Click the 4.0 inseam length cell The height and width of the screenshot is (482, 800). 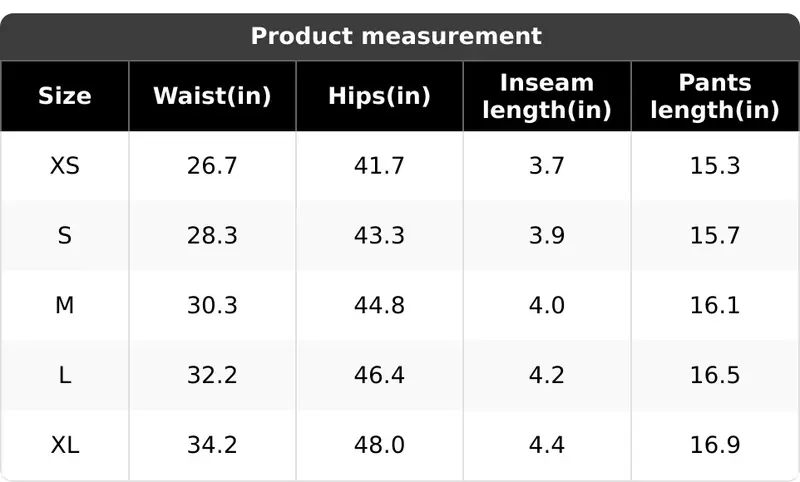tap(547, 306)
